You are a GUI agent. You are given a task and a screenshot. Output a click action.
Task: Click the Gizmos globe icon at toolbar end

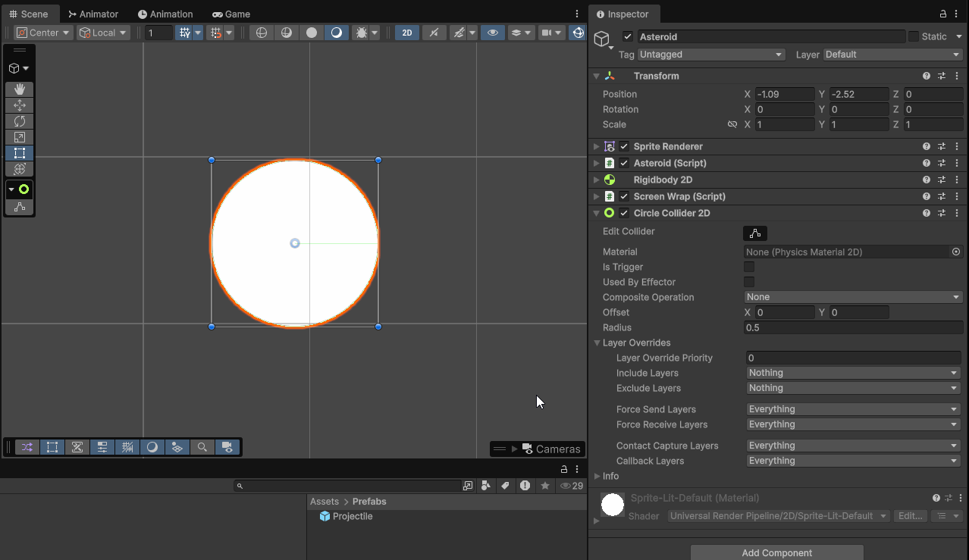pos(579,33)
